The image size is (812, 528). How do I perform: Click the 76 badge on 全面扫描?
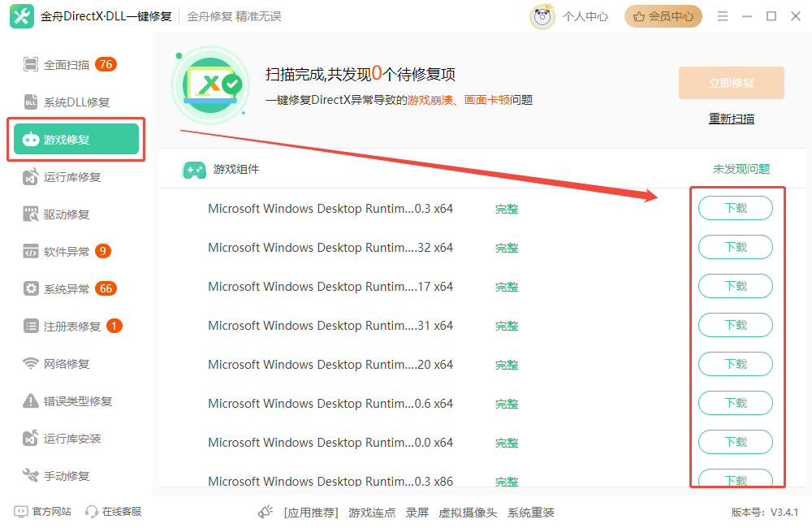(x=106, y=64)
